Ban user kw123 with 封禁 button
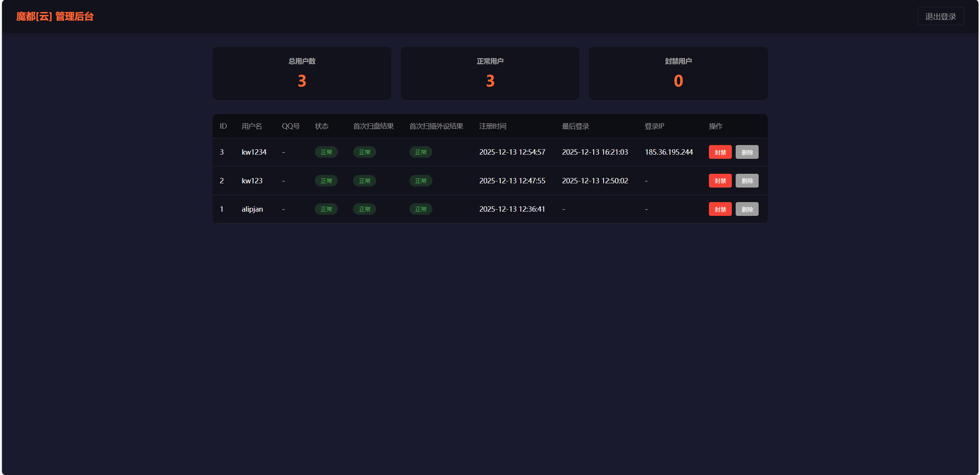The height and width of the screenshot is (475, 980). click(x=720, y=181)
